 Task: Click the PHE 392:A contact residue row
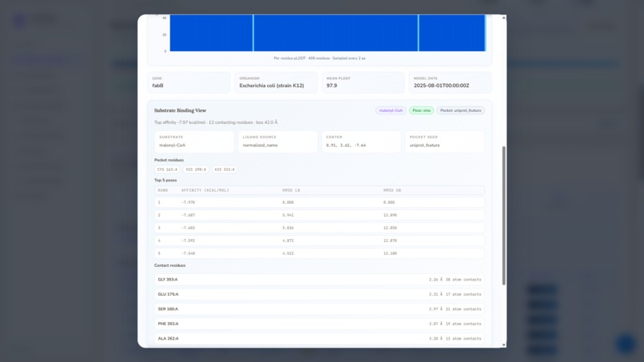pyautogui.click(x=320, y=324)
